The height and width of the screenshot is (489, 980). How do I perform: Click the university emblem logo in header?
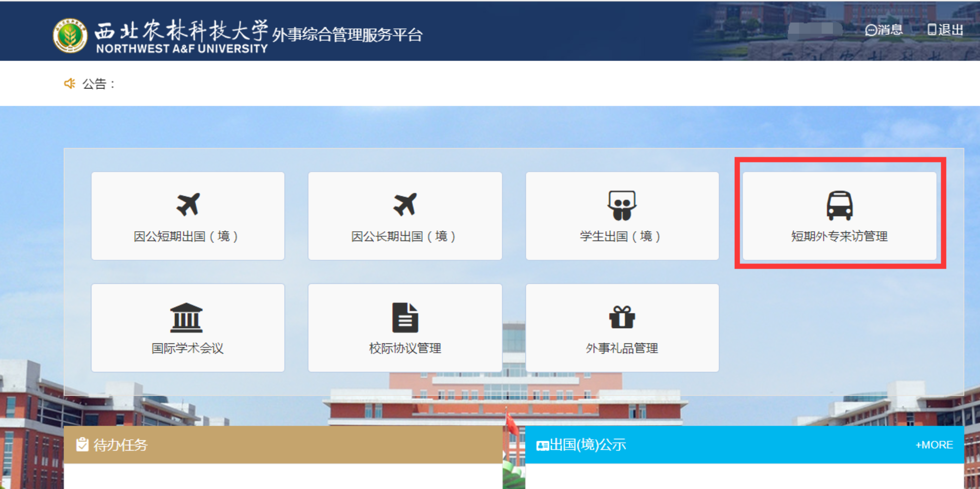[70, 35]
